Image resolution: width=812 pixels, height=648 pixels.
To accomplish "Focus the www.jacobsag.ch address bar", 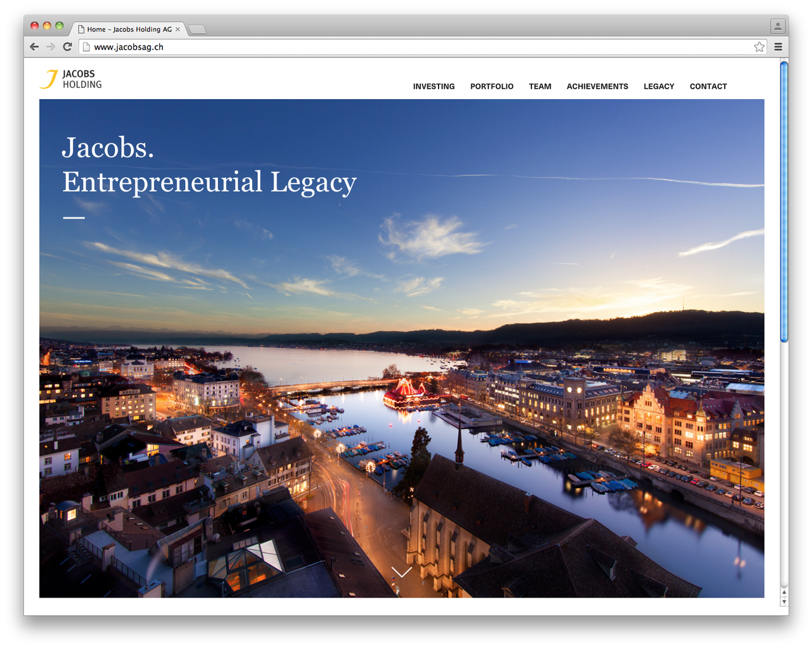I will coord(418,47).
